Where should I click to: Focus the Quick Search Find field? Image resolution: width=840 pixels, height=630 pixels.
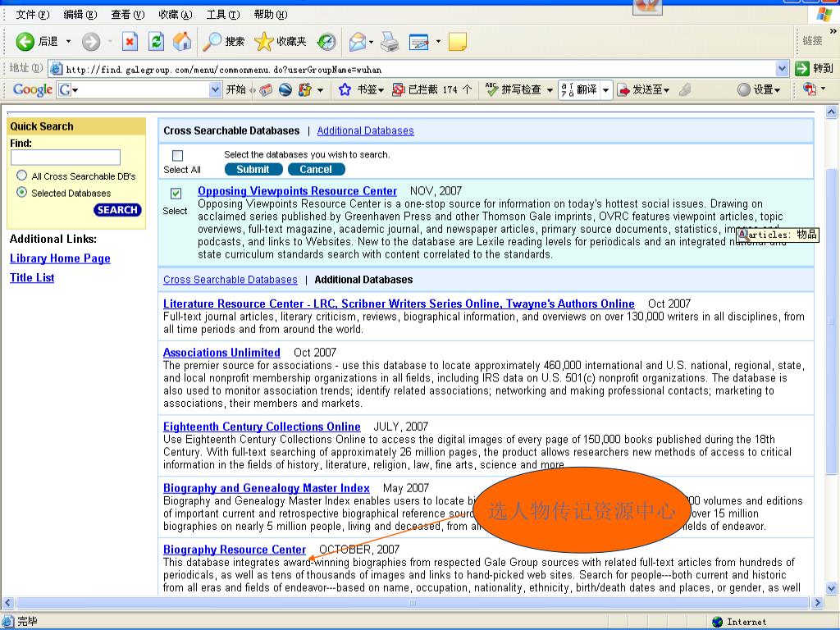click(x=66, y=157)
